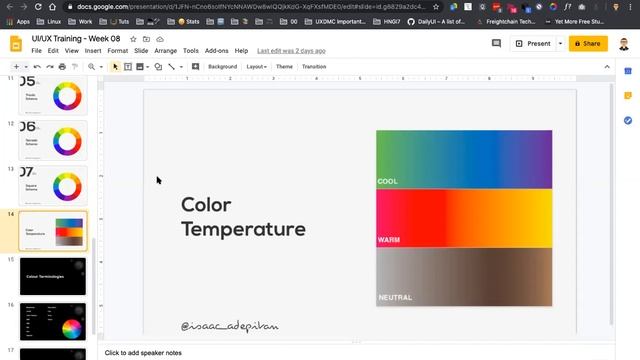Select the NEUTRAL gradient band
This screenshot has width=640, height=360.
(x=464, y=277)
